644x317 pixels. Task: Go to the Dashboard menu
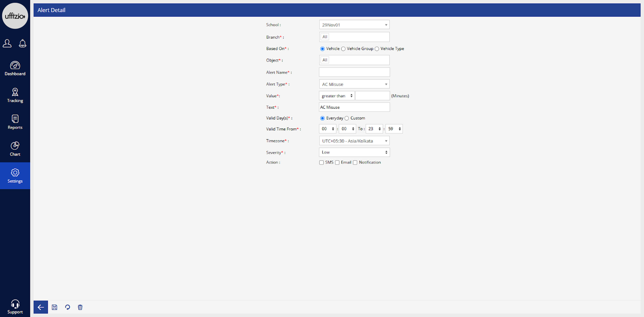coord(15,68)
